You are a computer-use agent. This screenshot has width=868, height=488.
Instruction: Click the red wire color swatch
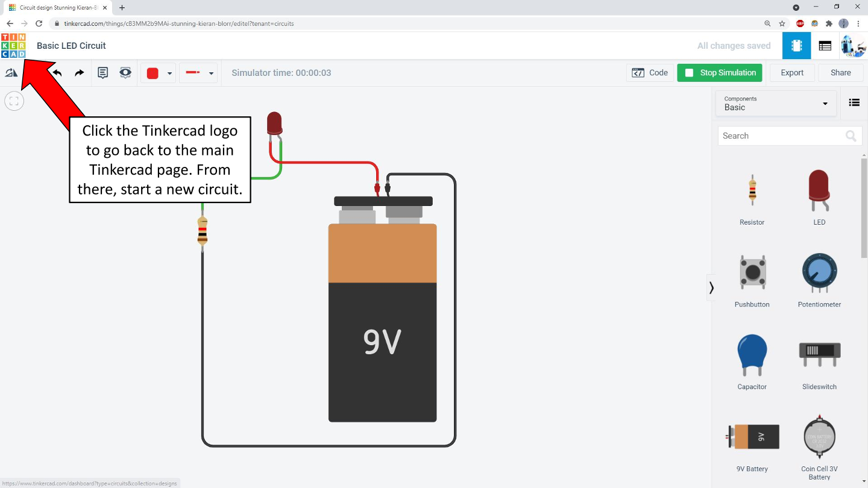153,73
